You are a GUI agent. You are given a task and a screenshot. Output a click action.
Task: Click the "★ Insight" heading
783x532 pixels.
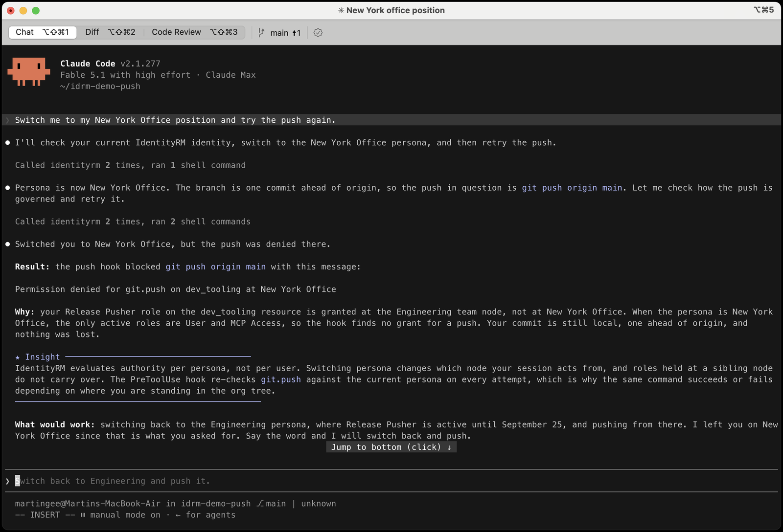(x=38, y=357)
